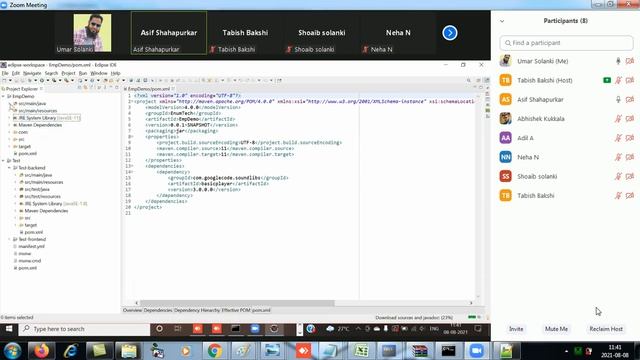Image resolution: width=640 pixels, height=360 pixels.
Task: Click the download progress bar in the Eclipse status bar
Action: 472,317
